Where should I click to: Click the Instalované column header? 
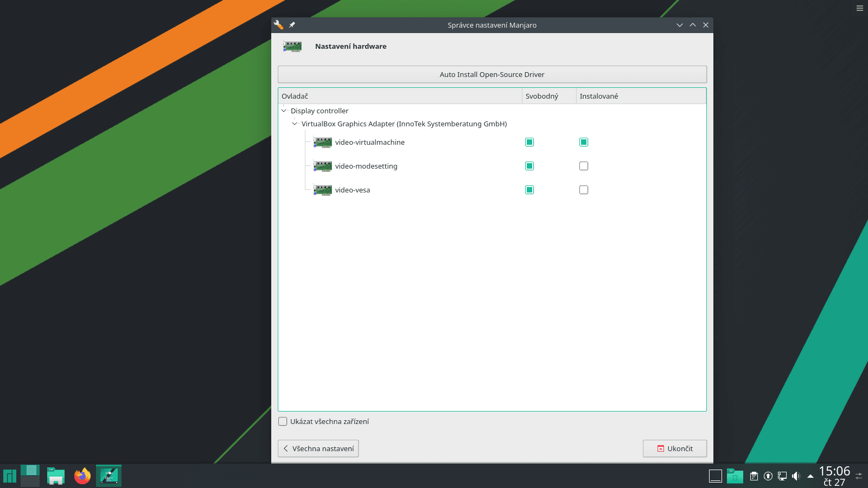pos(641,96)
